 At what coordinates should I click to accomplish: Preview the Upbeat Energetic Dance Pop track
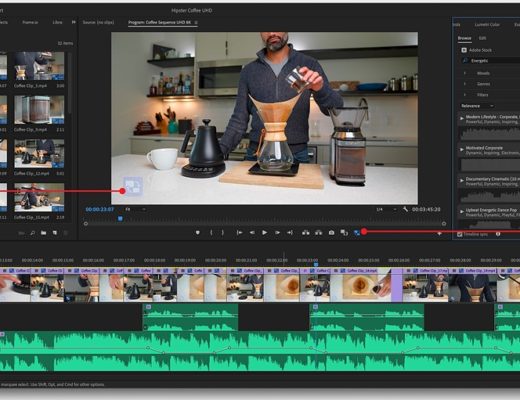tap(462, 211)
